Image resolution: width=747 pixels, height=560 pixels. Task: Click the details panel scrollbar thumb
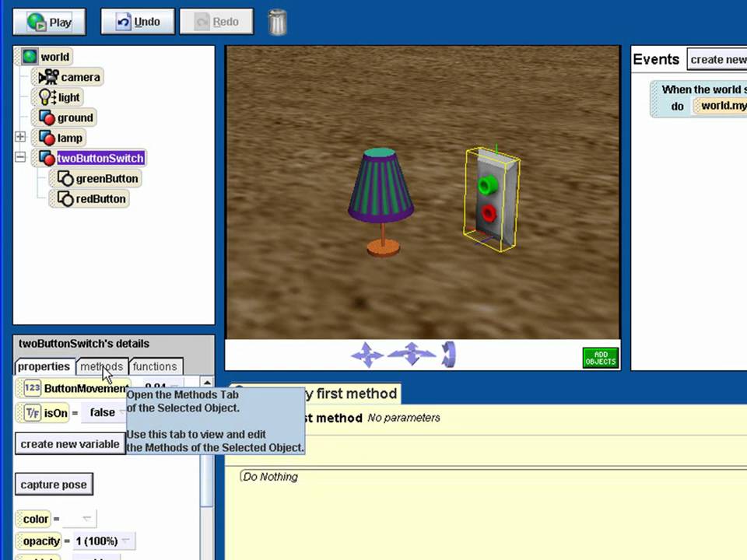tap(207, 480)
